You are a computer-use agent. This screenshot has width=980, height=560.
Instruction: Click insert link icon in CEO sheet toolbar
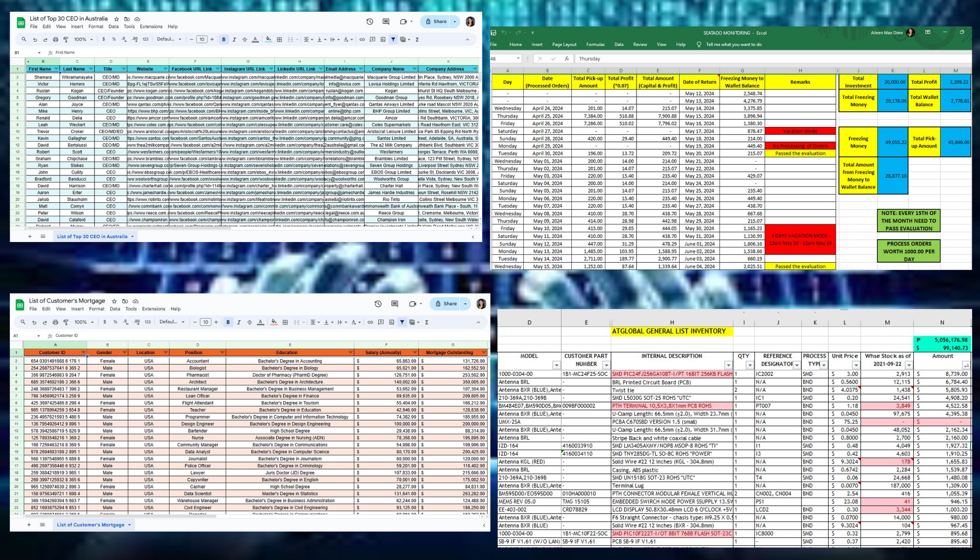point(362,40)
